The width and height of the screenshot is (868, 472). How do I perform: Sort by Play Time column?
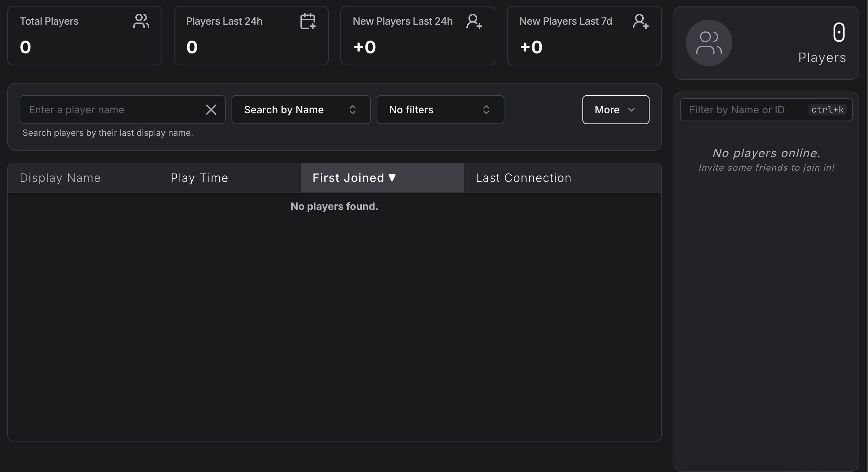click(200, 178)
